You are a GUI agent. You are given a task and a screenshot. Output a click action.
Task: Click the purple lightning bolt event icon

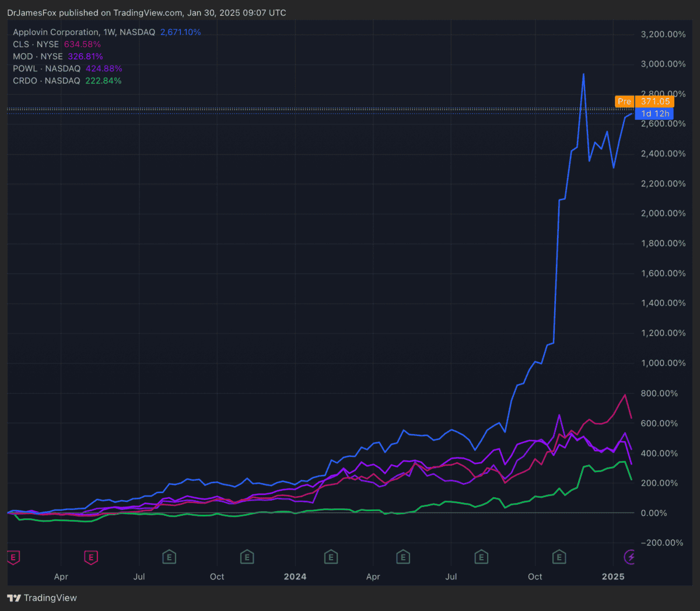click(x=630, y=557)
